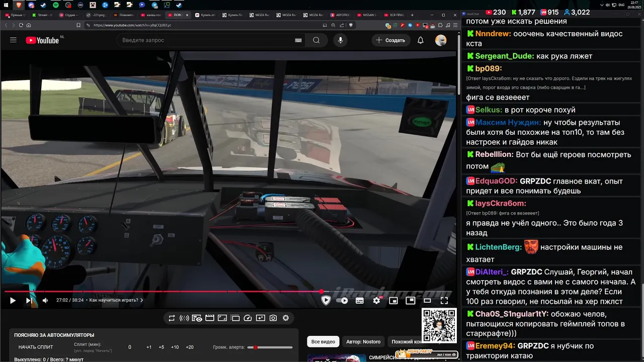644x362 pixels.
Task: Skip to the next video
Action: click(29, 301)
